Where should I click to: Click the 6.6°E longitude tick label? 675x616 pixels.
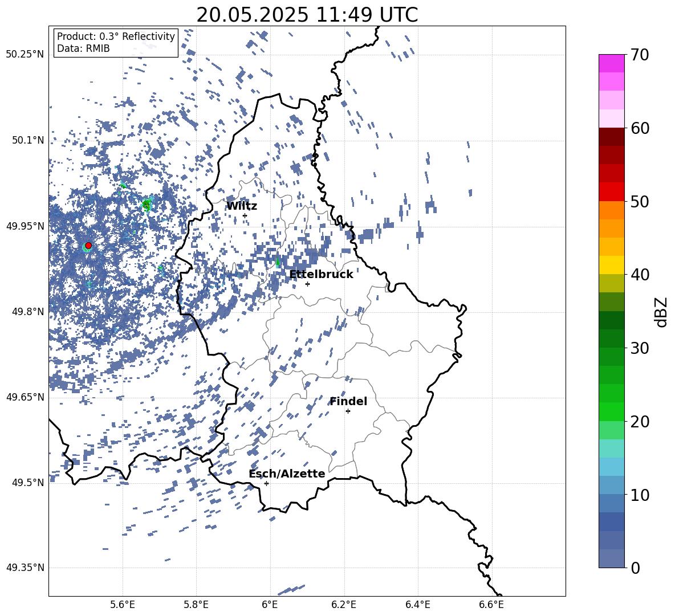[x=491, y=605]
